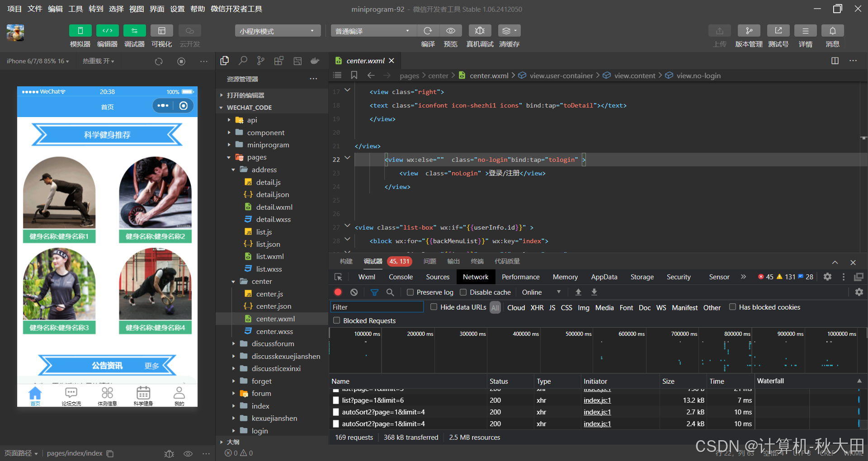Click the import HAR upload arrow

tap(578, 292)
